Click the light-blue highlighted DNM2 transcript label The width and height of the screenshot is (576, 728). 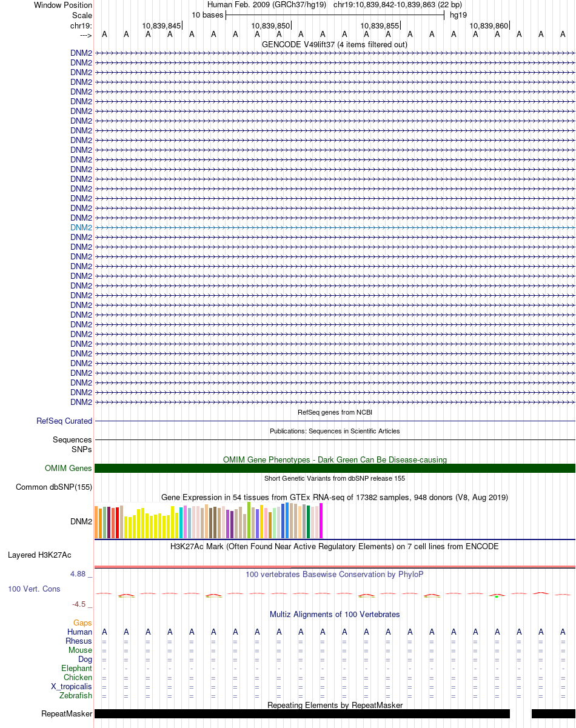tap(81, 227)
